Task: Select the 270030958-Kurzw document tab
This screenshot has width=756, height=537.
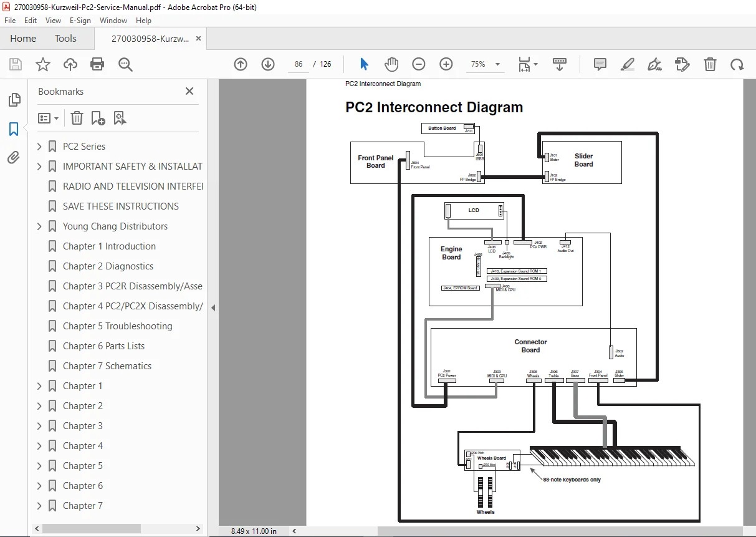Action: coord(150,39)
